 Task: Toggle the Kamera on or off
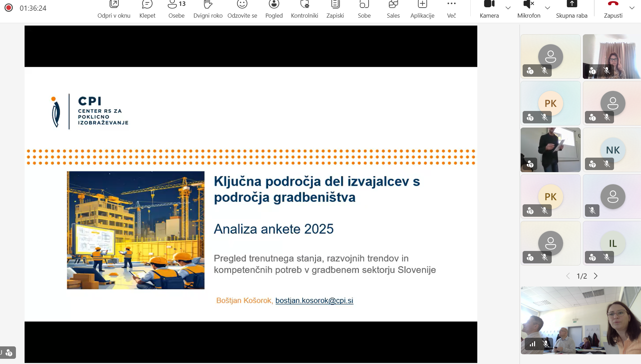(489, 9)
